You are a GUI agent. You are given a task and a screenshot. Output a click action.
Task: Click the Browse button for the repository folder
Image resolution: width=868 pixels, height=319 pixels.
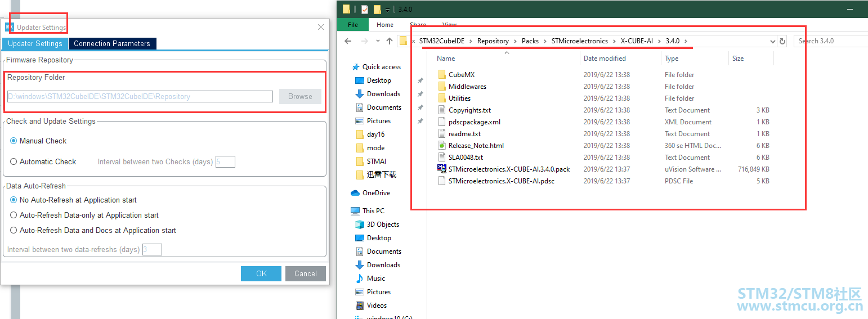pyautogui.click(x=300, y=96)
